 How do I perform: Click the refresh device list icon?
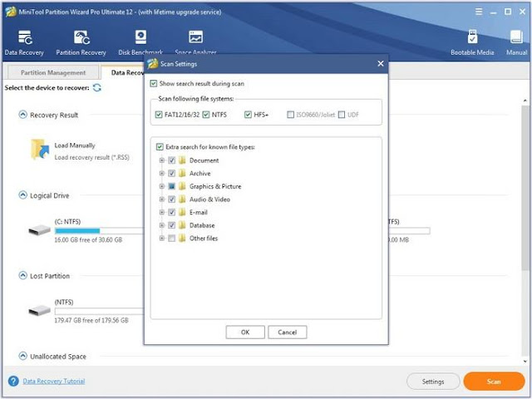click(x=97, y=87)
